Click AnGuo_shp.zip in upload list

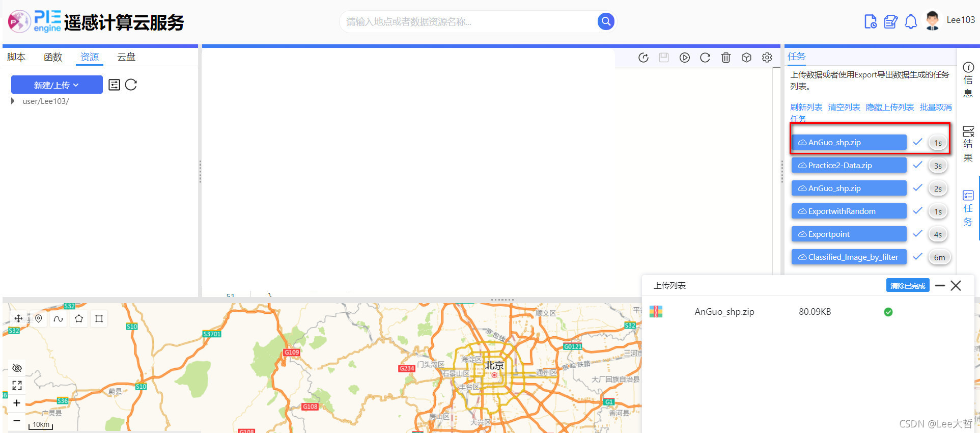pos(724,311)
